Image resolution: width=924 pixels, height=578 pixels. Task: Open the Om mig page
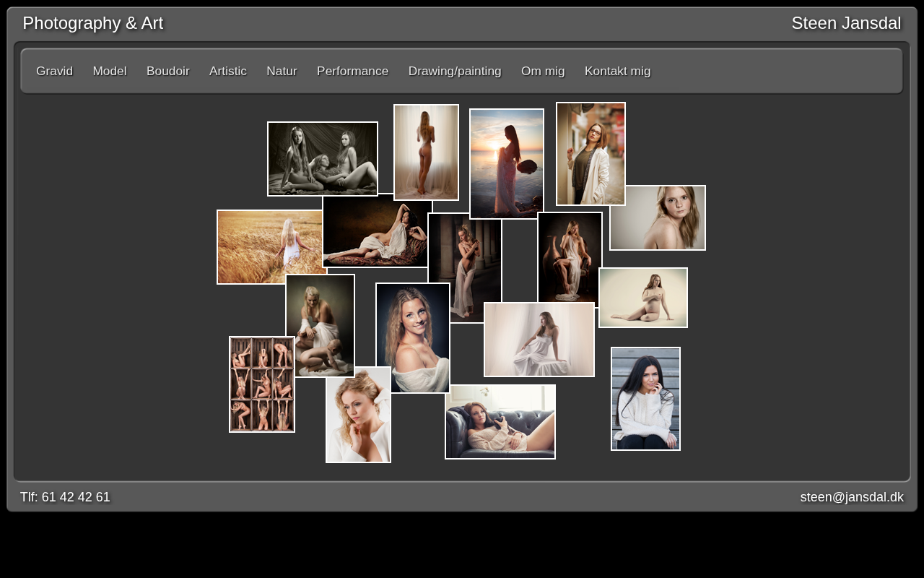pyautogui.click(x=543, y=71)
